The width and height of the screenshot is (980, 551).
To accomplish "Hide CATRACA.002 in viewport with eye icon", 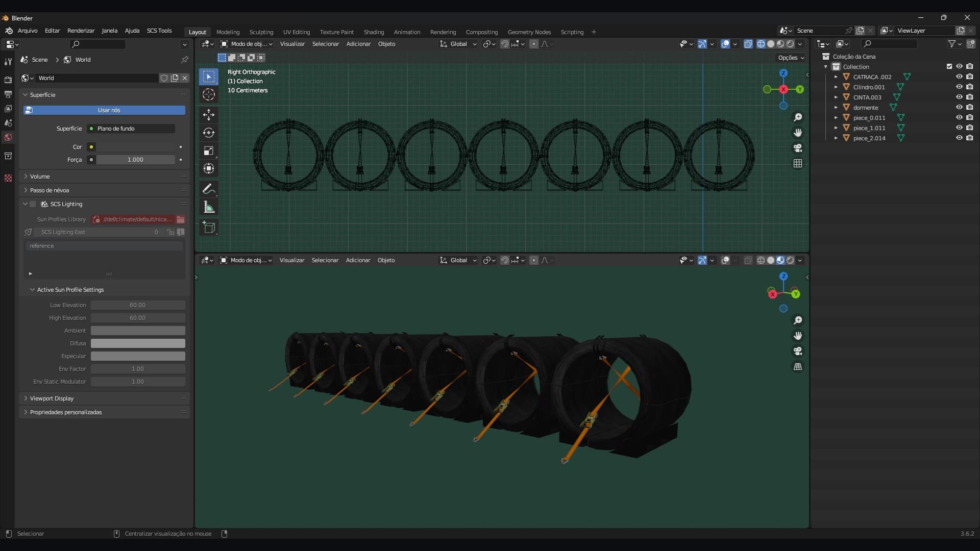I will pyautogui.click(x=959, y=77).
